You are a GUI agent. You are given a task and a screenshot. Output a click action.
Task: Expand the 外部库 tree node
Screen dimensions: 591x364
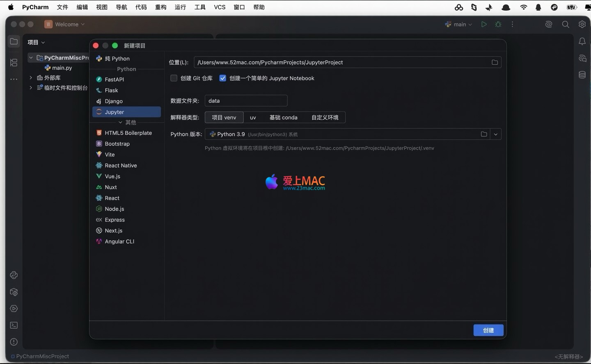[31, 77]
